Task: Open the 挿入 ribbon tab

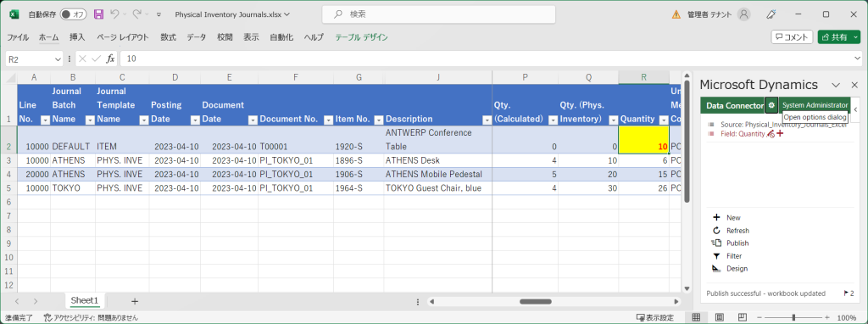Action: [77, 37]
